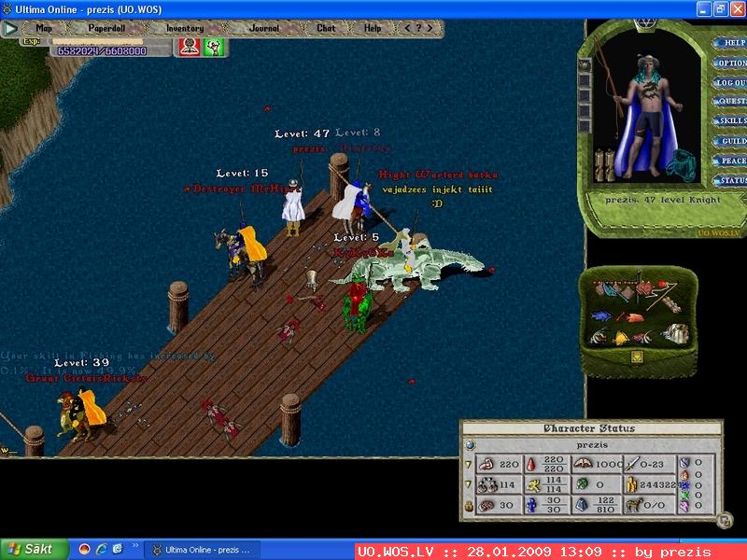Click the green flexing strength buff icon
Viewport: 747px width, 560px height.
click(x=214, y=48)
